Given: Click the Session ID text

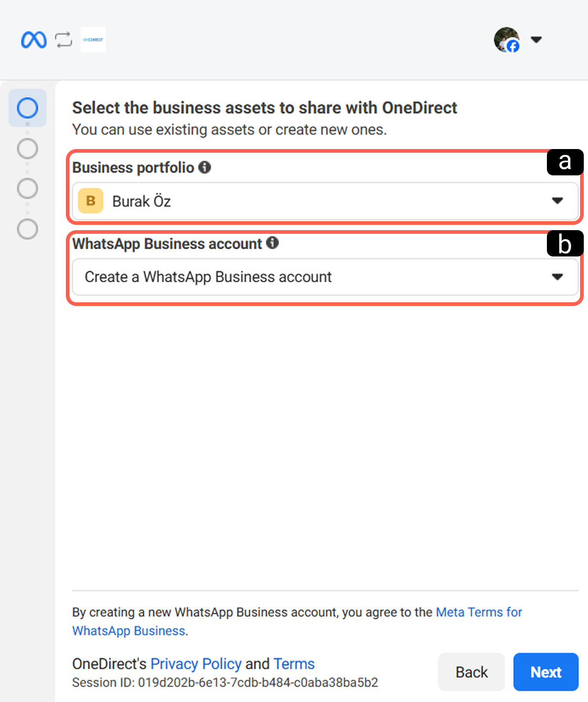Looking at the screenshot, I should point(225,683).
